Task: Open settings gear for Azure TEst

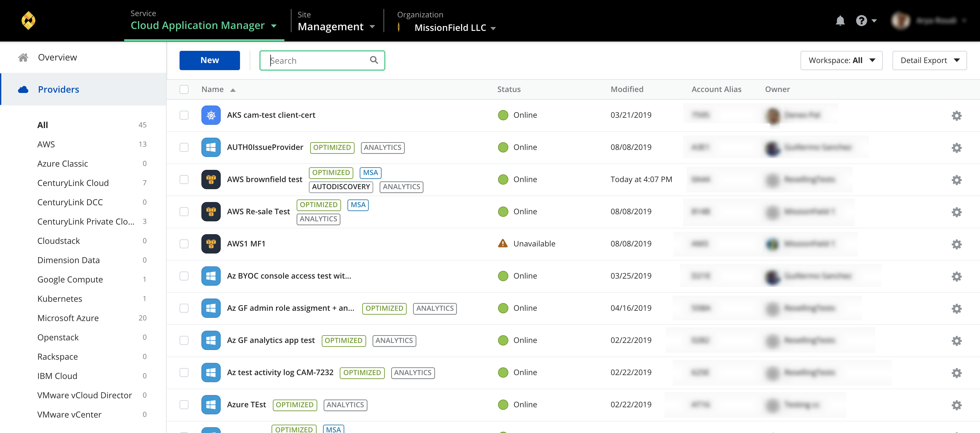Action: tap(957, 405)
